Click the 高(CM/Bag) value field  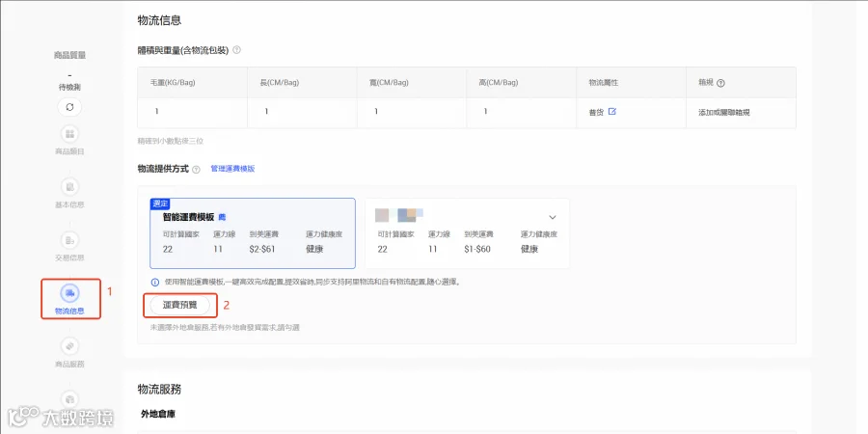coord(522,113)
